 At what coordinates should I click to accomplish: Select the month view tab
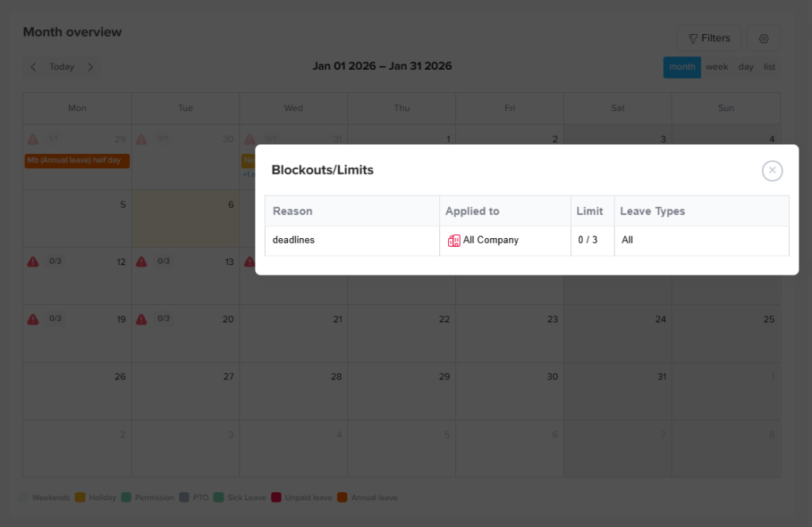coord(682,67)
